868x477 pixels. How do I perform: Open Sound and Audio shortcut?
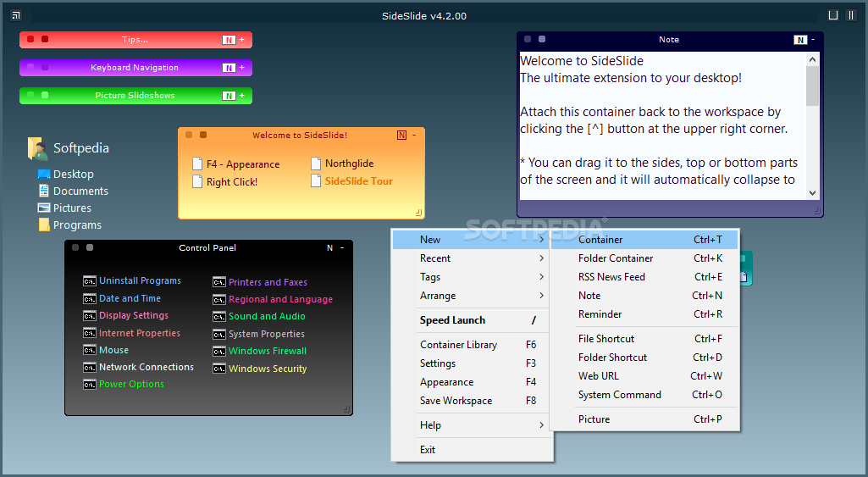[x=259, y=316]
